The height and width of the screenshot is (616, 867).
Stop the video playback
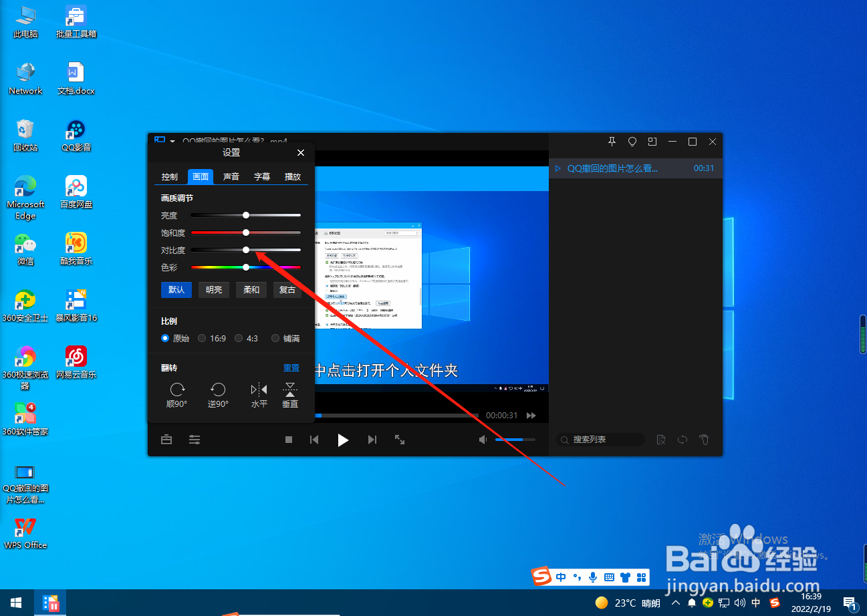[289, 440]
